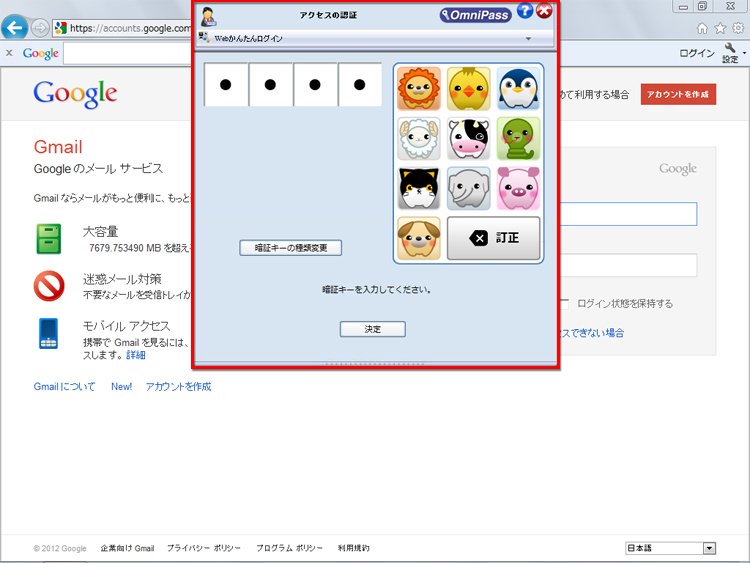Click the red アカウントを作成 button
This screenshot has width=750, height=563.
tap(678, 94)
